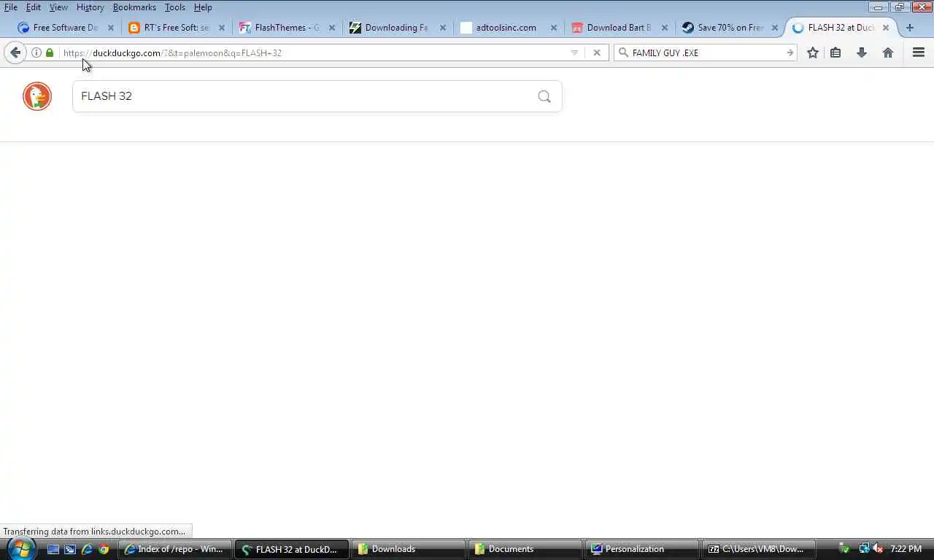Open Index of /repo taskbar button

175,549
